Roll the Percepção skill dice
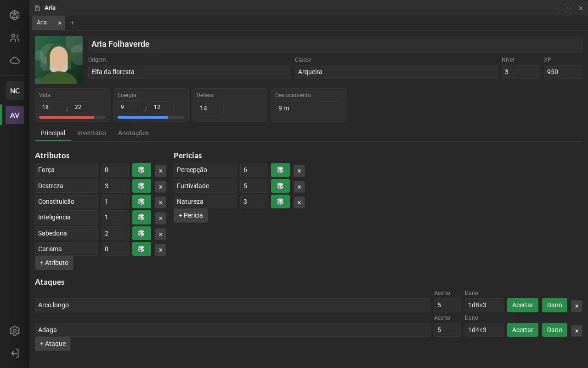 point(280,170)
